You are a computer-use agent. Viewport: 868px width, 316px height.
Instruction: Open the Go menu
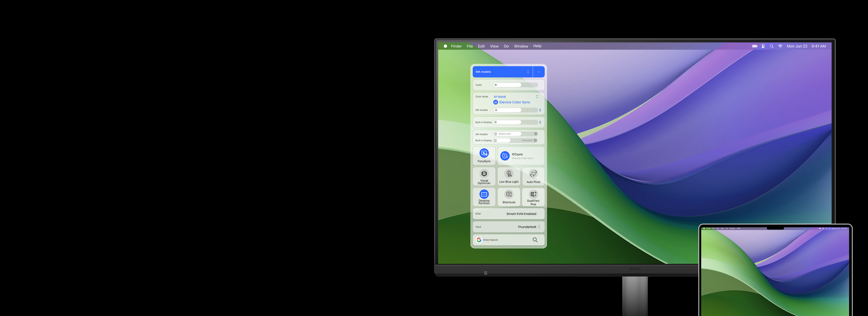click(506, 46)
